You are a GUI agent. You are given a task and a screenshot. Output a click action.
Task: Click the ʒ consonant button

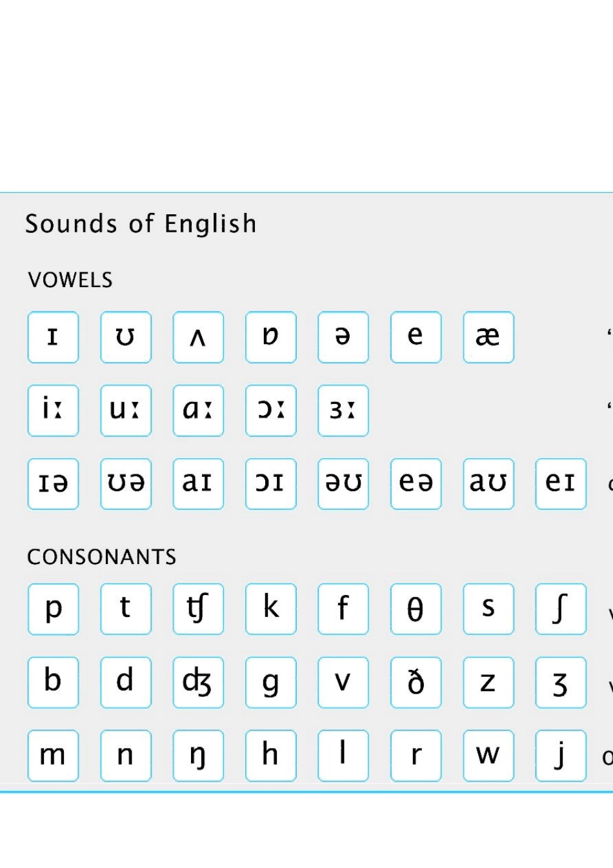click(x=561, y=682)
